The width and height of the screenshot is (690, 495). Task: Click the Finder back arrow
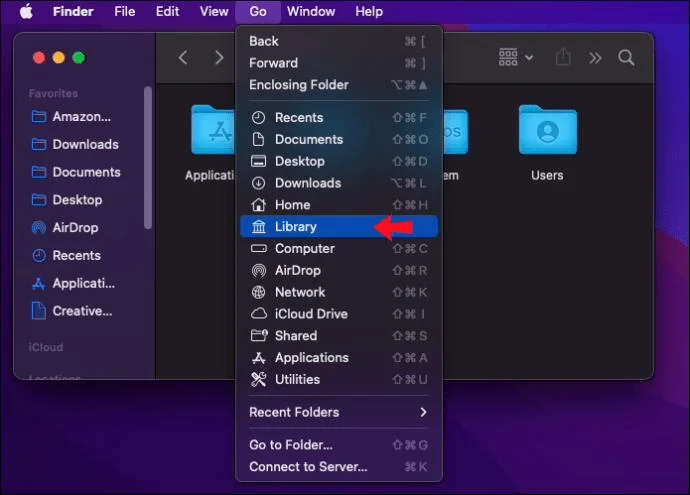tap(183, 58)
